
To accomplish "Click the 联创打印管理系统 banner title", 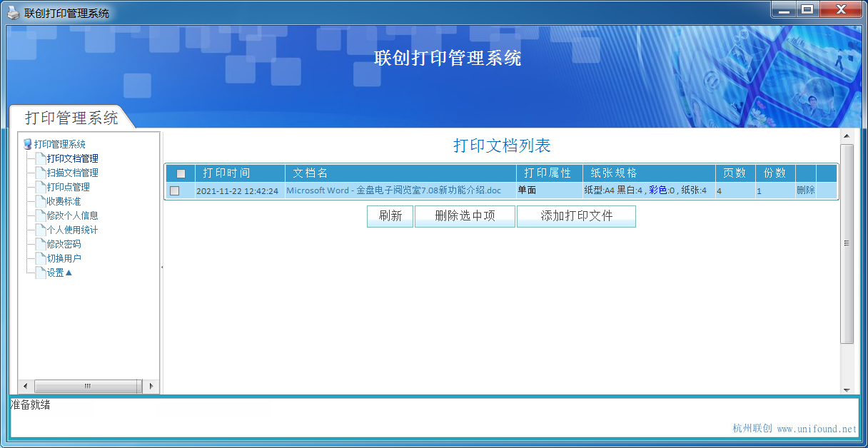I will [x=448, y=58].
